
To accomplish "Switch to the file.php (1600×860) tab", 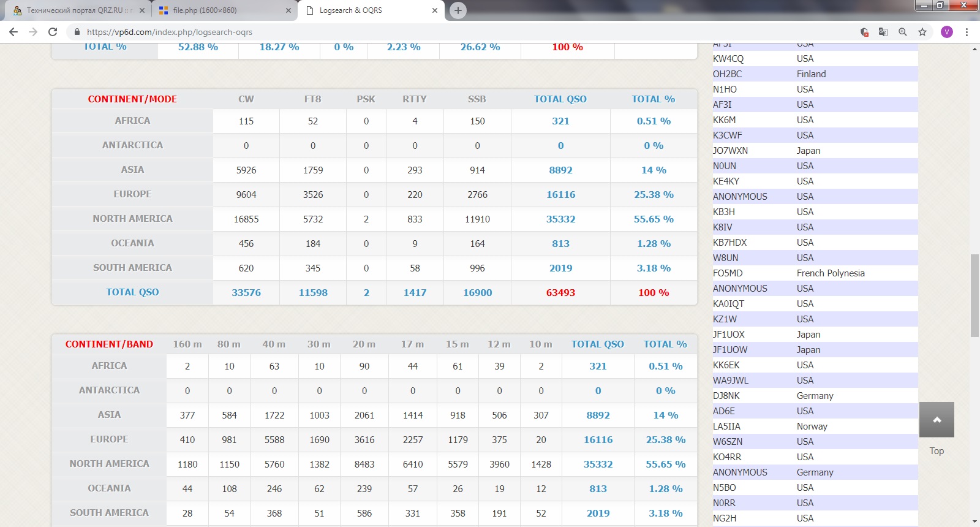I will [221, 10].
